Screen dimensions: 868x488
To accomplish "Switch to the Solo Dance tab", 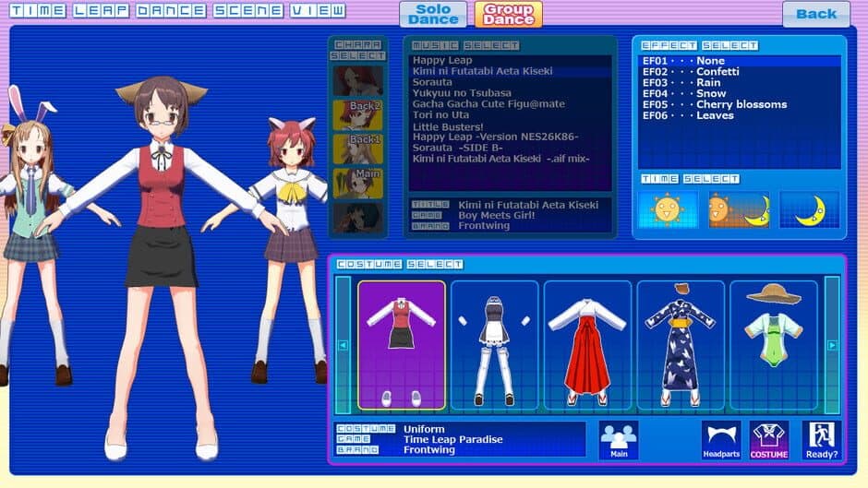I will (433, 15).
